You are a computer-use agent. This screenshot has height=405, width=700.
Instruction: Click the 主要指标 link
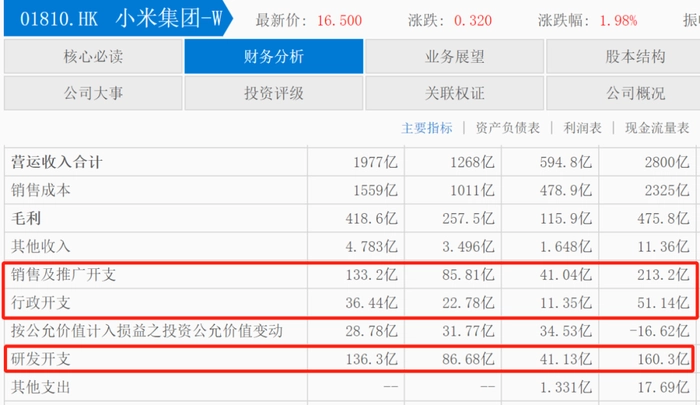(426, 128)
